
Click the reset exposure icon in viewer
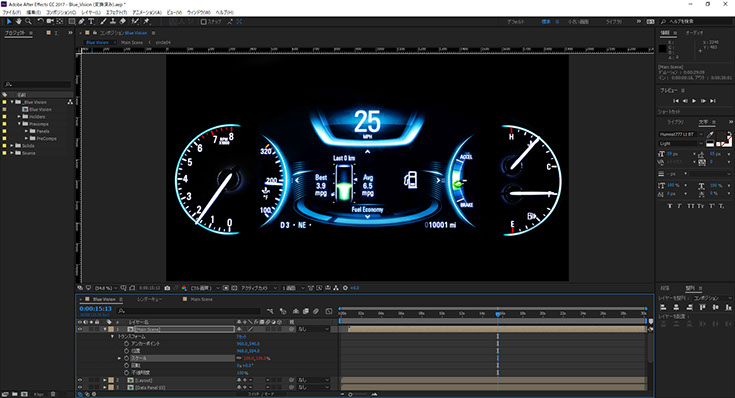pos(345,288)
